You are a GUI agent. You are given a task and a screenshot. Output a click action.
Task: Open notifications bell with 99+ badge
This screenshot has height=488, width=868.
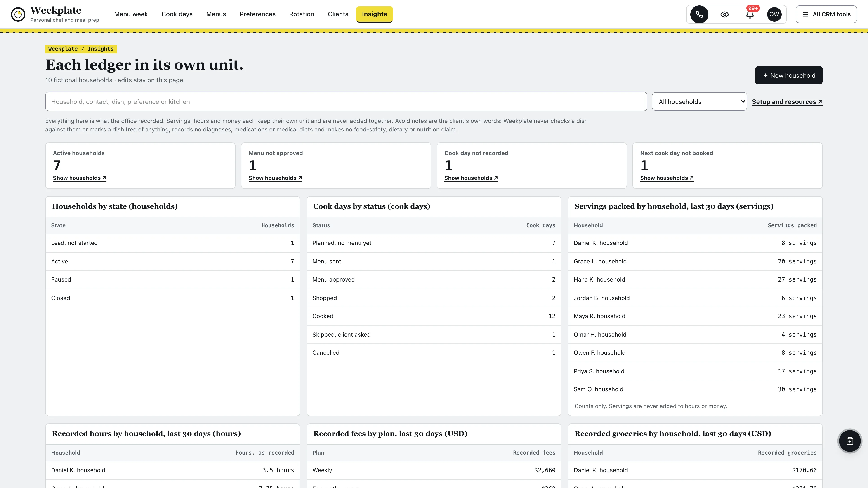(x=750, y=14)
